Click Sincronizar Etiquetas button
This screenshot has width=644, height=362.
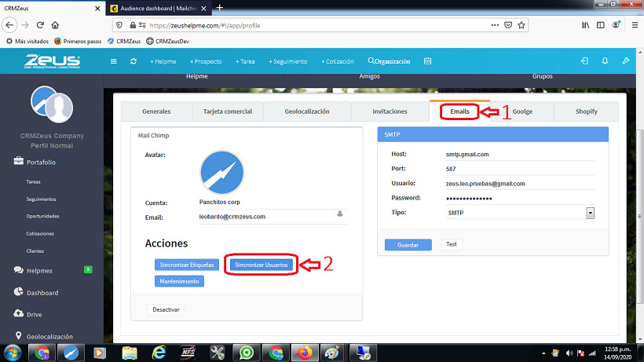187,265
